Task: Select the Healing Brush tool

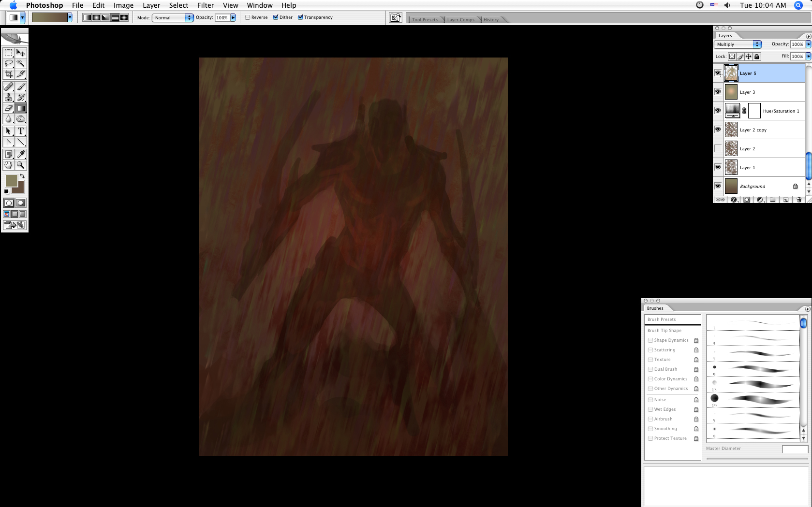Action: [9, 87]
